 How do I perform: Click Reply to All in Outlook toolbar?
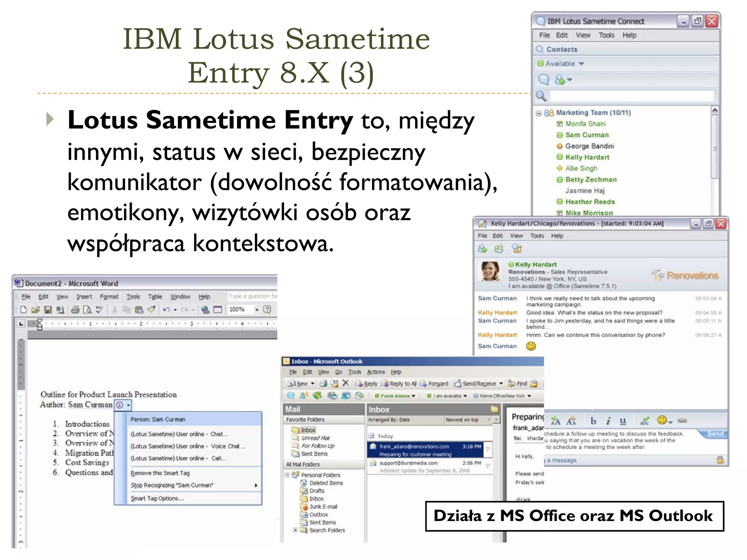point(398,384)
